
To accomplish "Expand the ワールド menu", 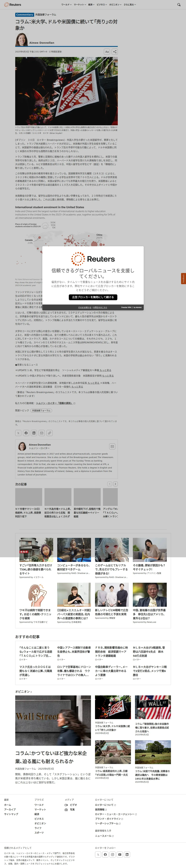I will pos(66,5).
